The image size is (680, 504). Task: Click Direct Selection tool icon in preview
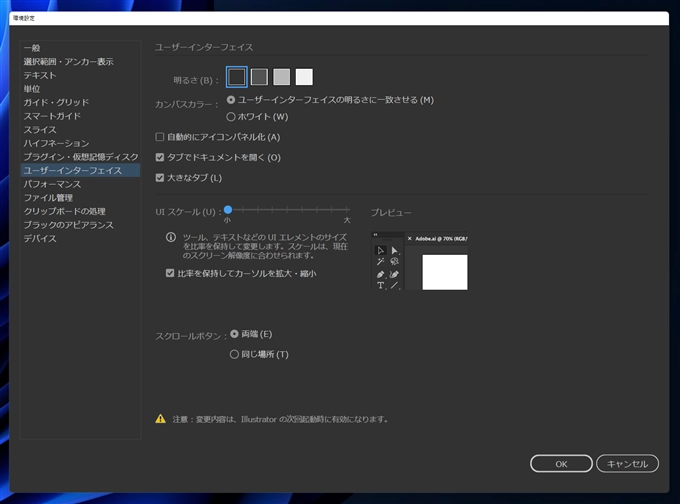click(394, 250)
